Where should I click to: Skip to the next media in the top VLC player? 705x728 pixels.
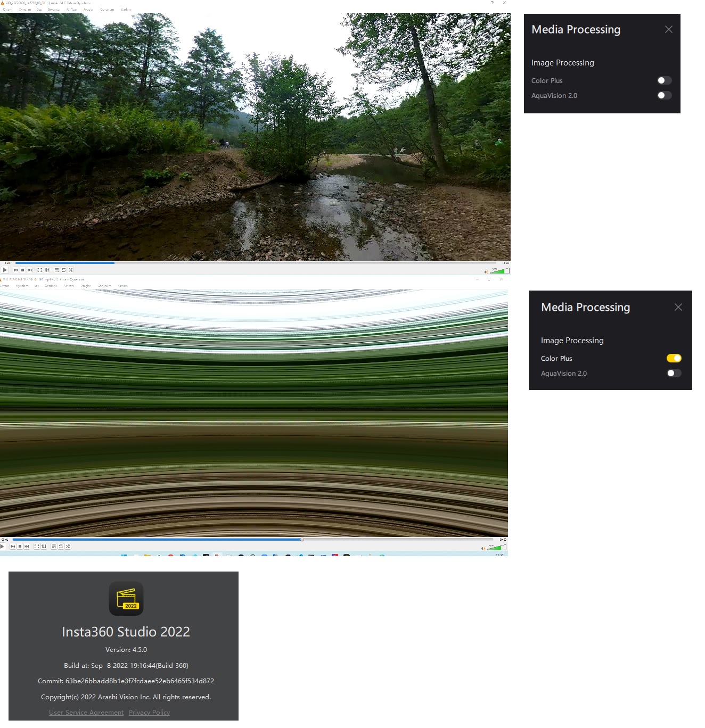(30, 270)
